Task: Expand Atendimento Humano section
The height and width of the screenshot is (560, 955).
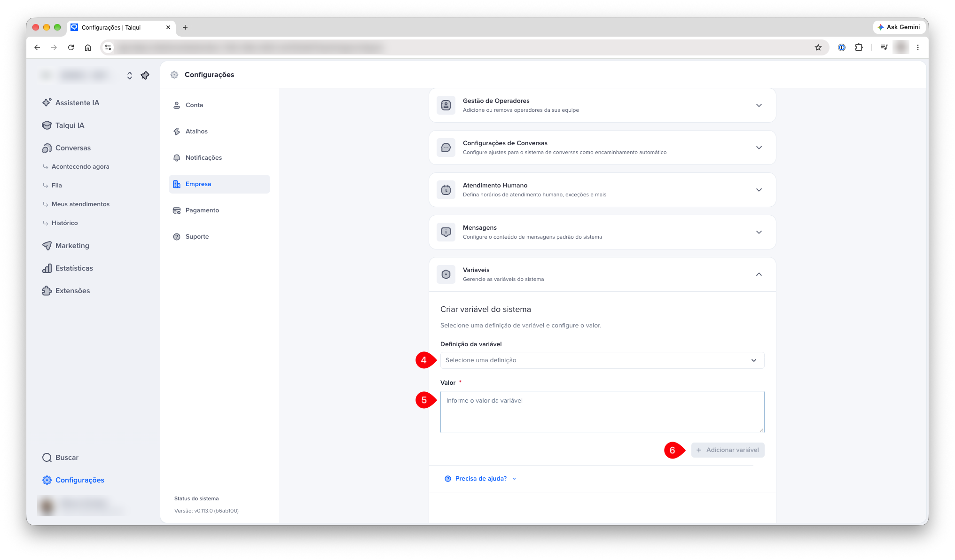Action: 602,190
